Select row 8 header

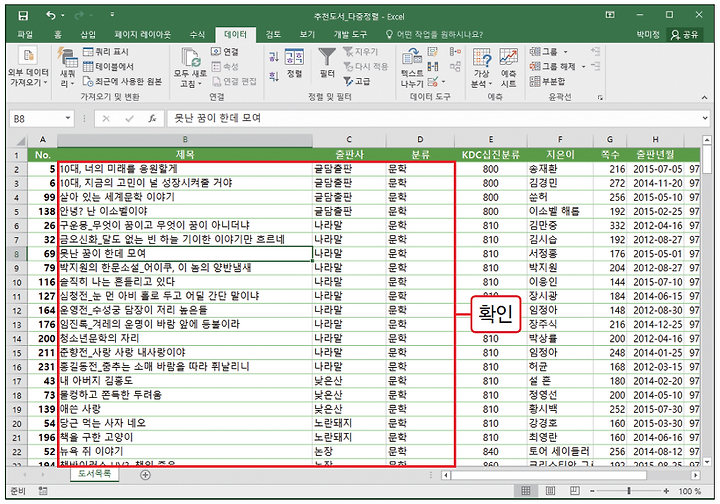pyautogui.click(x=17, y=254)
